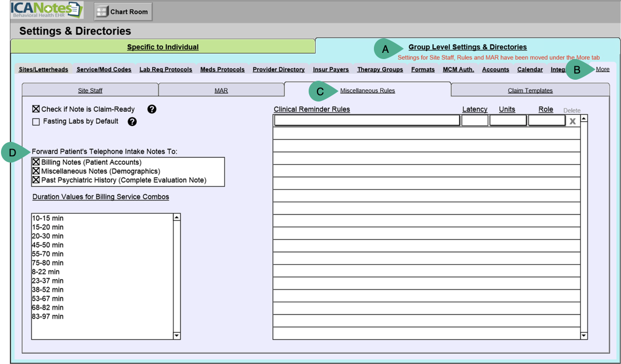Click the first Clinical Reminder Rules text field

367,121
